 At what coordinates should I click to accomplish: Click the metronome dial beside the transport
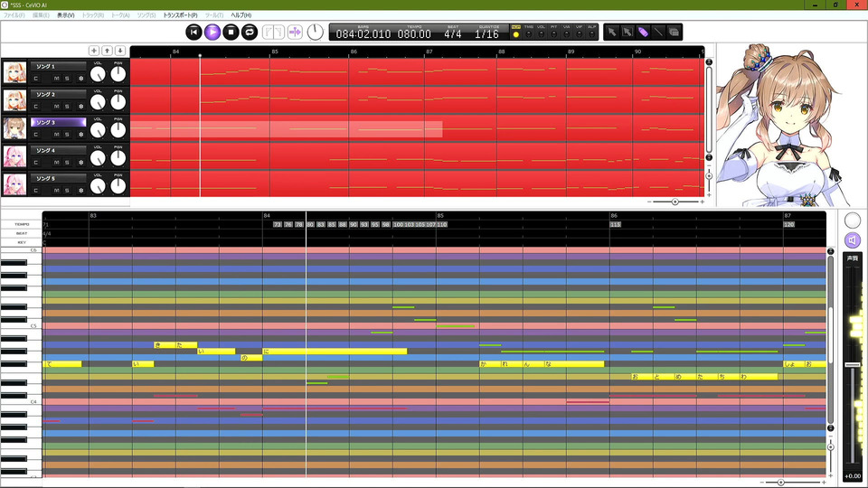[315, 33]
